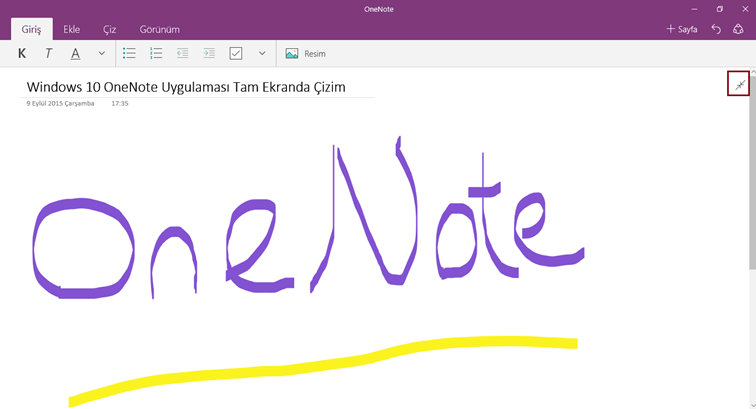Screen dimensions: 756x409
Task: Apply underline with the A button
Action: [x=75, y=54]
